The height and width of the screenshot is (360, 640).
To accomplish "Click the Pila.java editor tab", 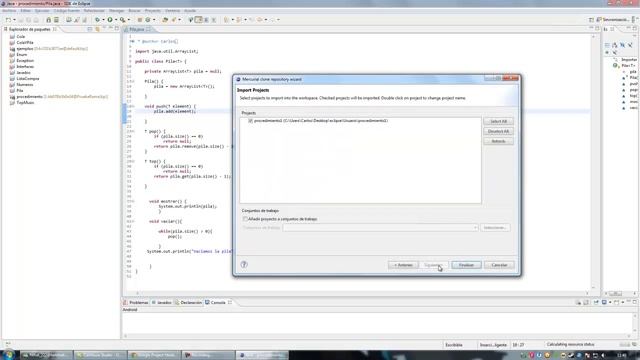I will pyautogui.click(x=137, y=29).
